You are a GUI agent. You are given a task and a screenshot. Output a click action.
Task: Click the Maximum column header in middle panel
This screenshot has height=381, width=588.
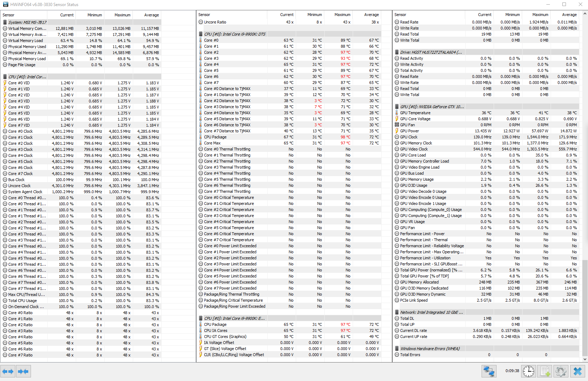coord(338,15)
